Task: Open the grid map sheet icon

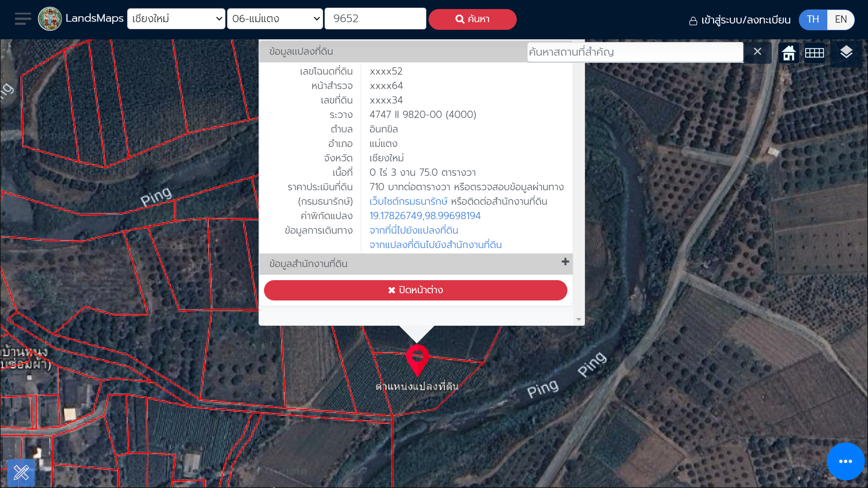Action: pyautogui.click(x=814, y=53)
